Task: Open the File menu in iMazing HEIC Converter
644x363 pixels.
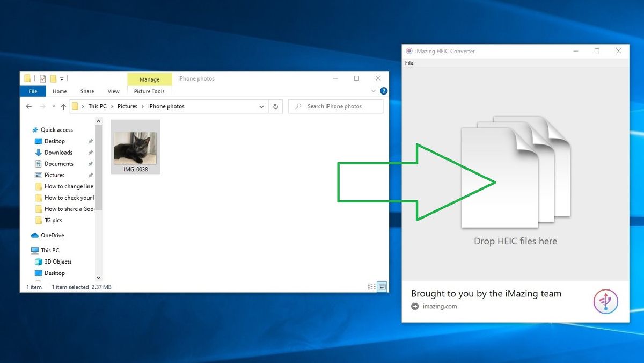Action: pos(409,63)
